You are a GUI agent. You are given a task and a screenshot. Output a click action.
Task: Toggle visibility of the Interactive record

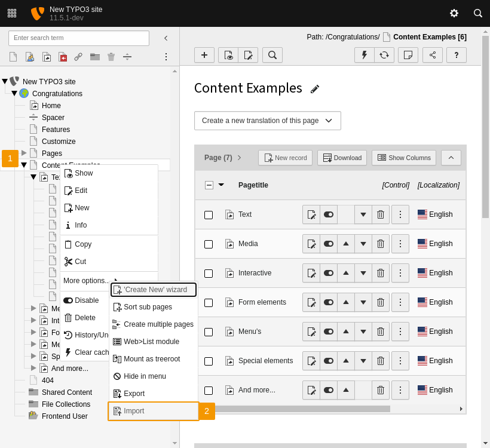[x=328, y=273]
